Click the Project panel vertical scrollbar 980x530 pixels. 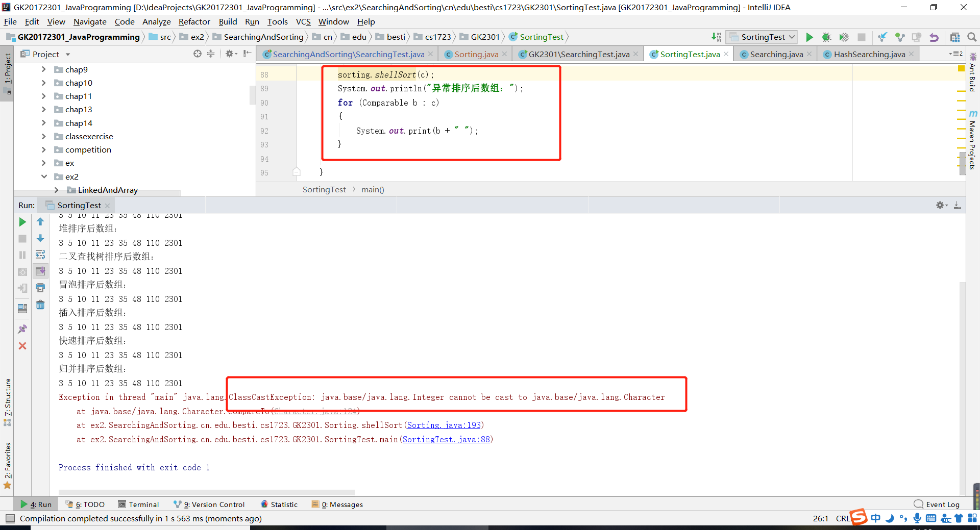coord(252,95)
